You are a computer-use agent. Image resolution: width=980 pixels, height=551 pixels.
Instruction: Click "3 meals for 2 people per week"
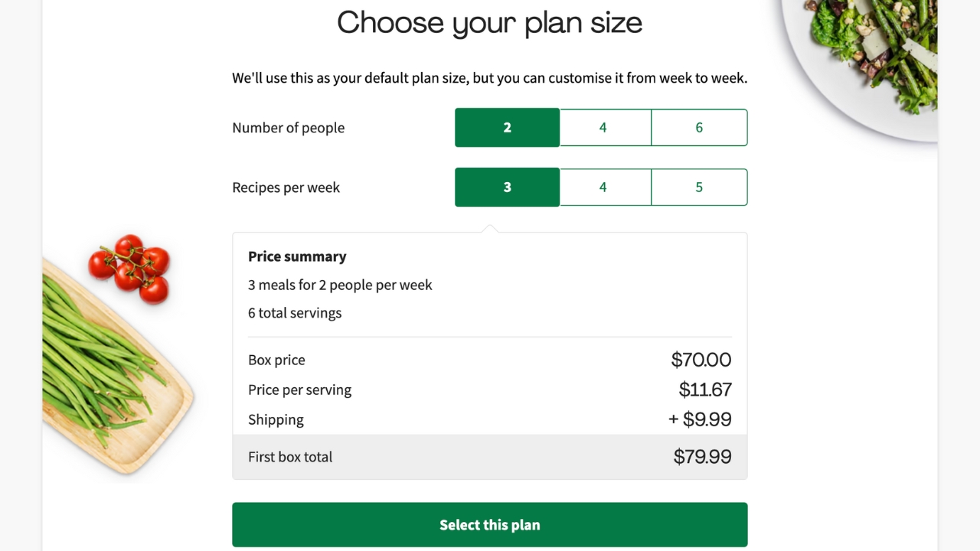340,285
